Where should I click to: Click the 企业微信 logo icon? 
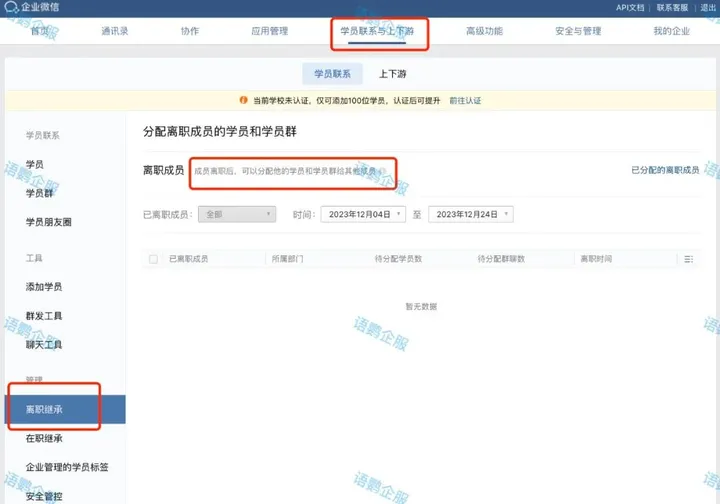(x=12, y=8)
